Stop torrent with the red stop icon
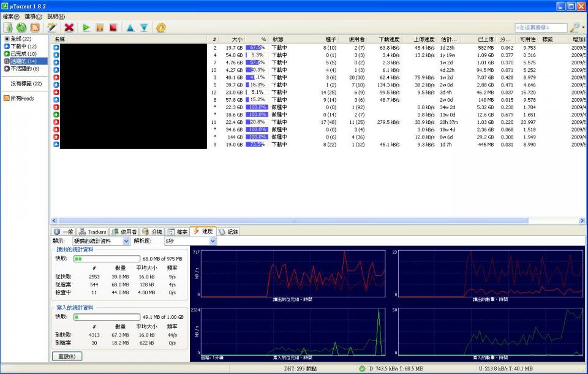588x374 pixels. point(113,28)
